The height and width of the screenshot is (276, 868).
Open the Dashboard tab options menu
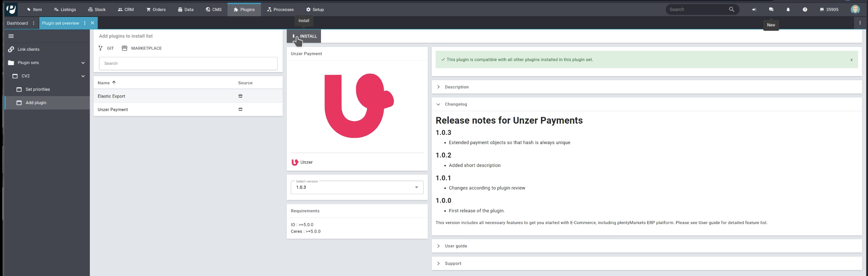[33, 23]
